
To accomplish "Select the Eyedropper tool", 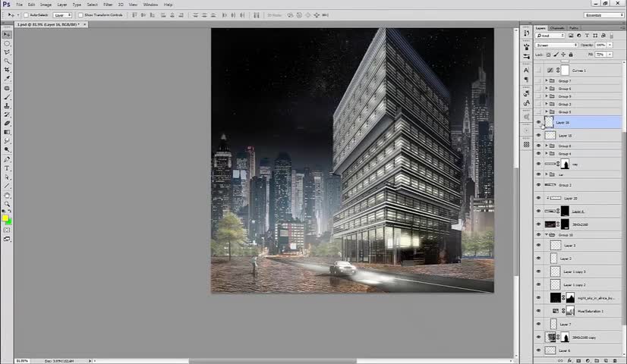I will point(7,79).
